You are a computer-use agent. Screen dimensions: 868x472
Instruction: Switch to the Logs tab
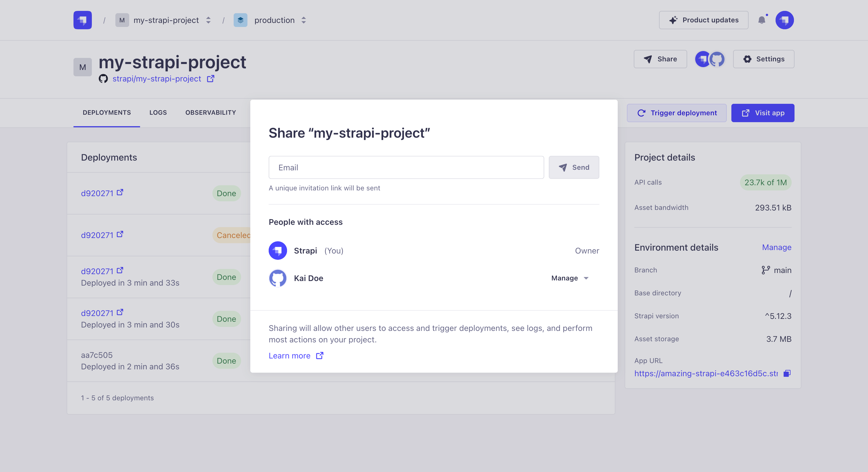pos(158,113)
